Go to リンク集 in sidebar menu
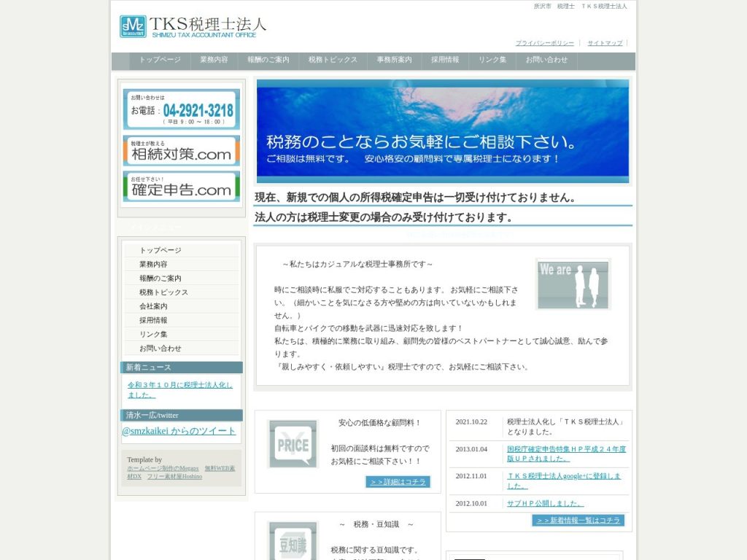The image size is (747, 560). pyautogui.click(x=182, y=334)
